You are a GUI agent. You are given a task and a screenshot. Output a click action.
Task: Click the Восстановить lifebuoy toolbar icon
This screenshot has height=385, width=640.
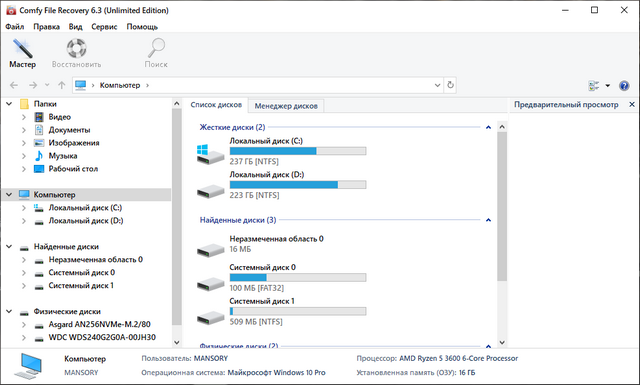click(76, 49)
